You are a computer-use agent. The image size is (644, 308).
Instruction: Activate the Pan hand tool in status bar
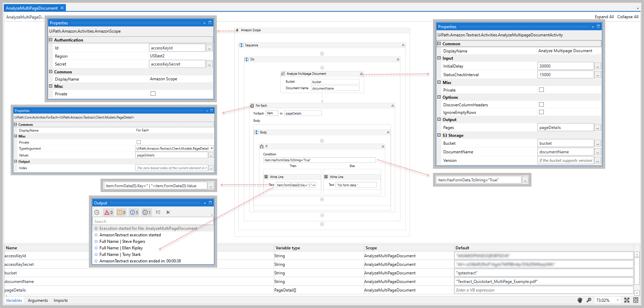tap(580, 300)
